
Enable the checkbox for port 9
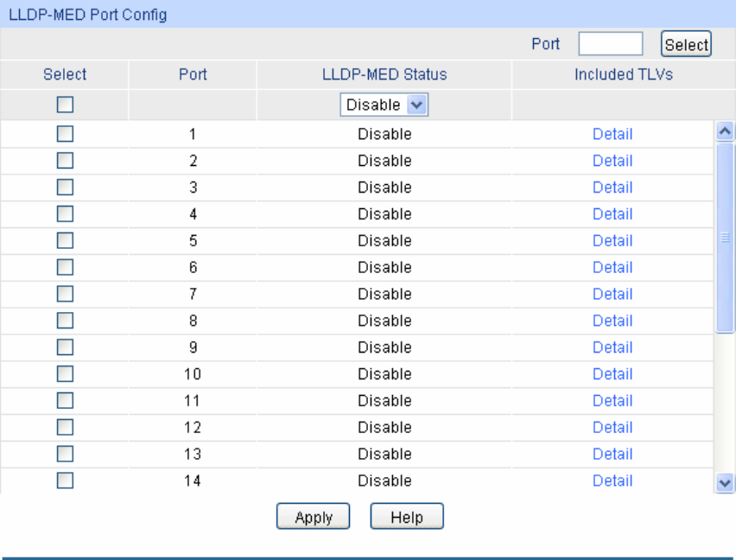pyautogui.click(x=65, y=347)
